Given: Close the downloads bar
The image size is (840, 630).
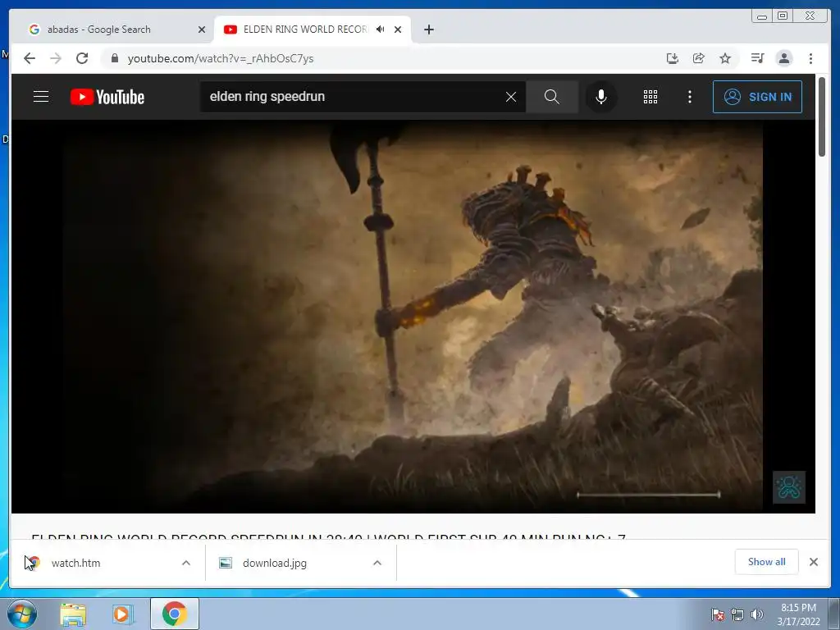Looking at the screenshot, I should point(813,562).
